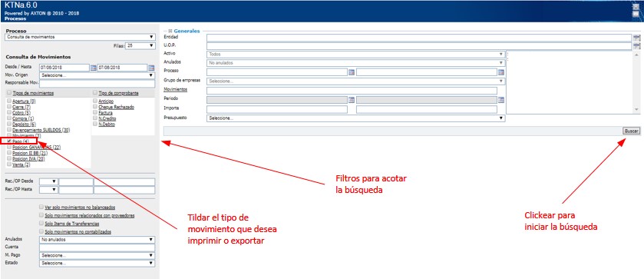This screenshot has height=279, width=644.
Task: Check the Tipo de comprobante select-all checkbox
Action: coord(95,93)
